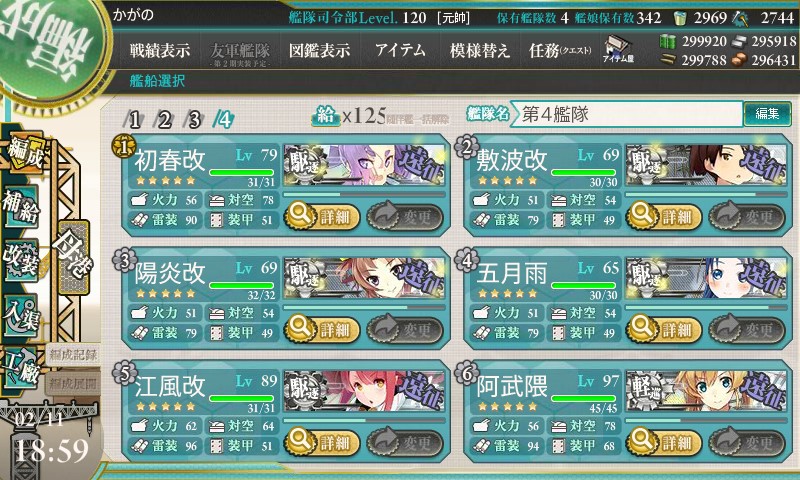The image size is (800, 480).
Task: Open the アイテム屋 item shop icon
Action: [x=617, y=50]
